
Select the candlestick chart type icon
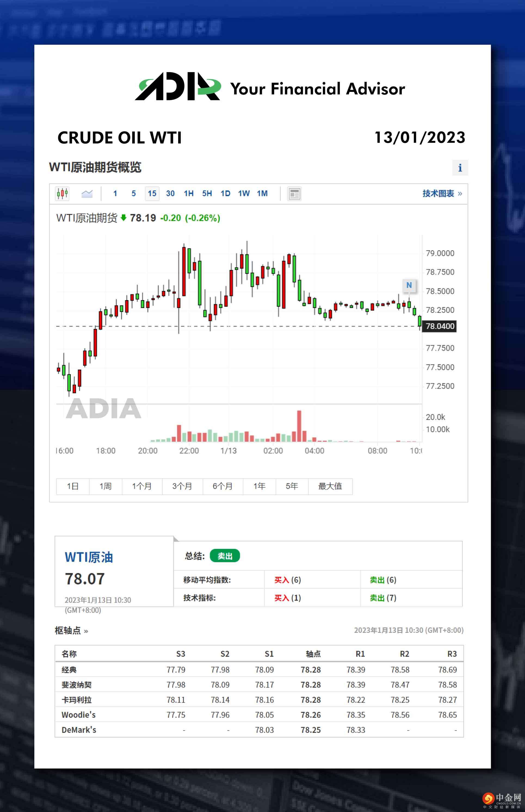tap(62, 193)
